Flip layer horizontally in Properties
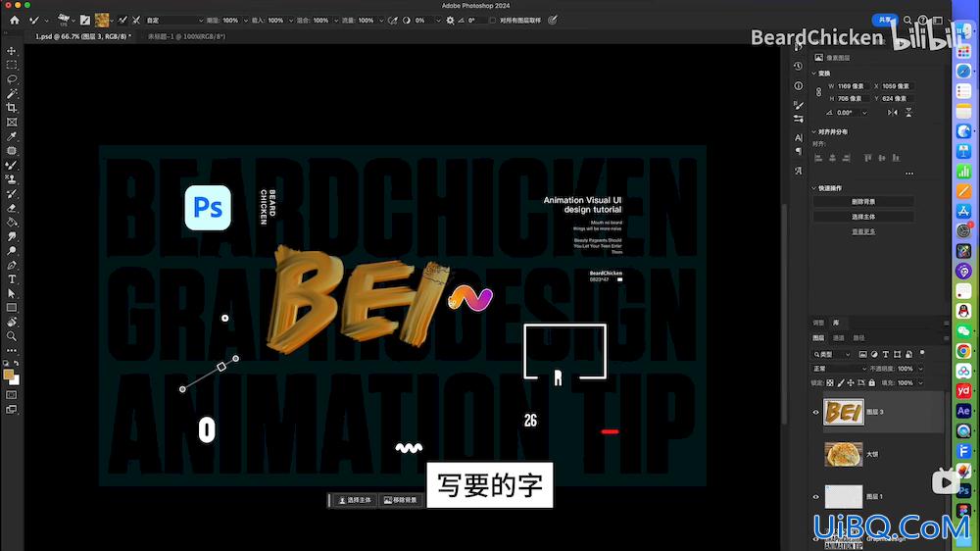The width and height of the screenshot is (980, 551). click(x=892, y=113)
